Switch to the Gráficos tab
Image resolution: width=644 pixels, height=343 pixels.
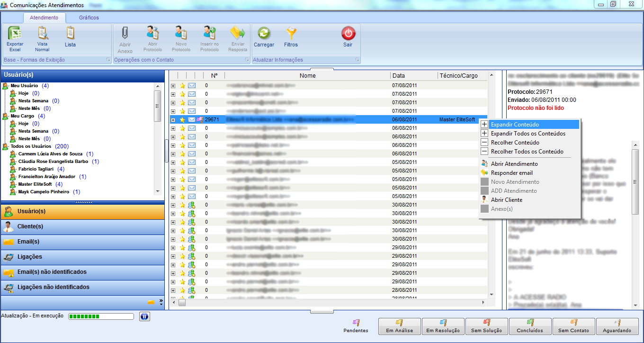89,18
